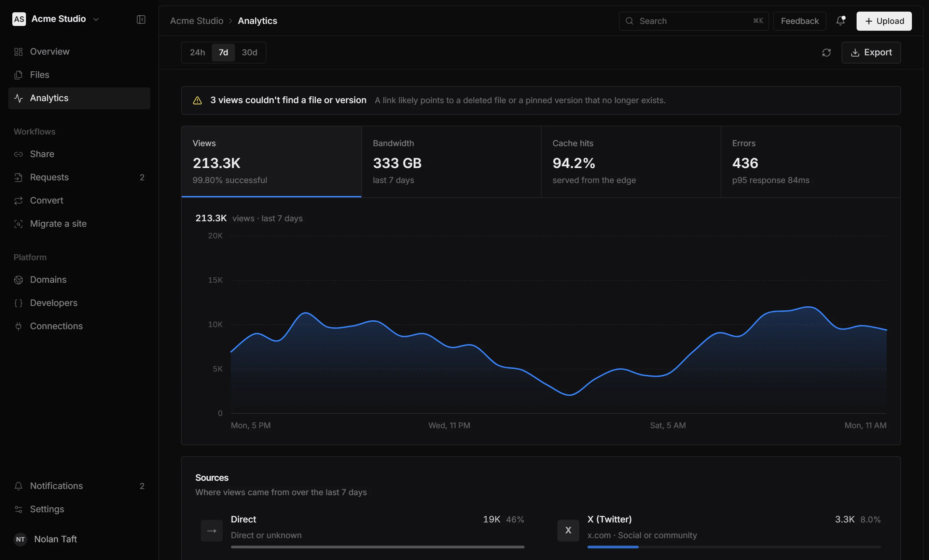Screen dimensions: 929x560
Task: Open the Connections page
Action: (79, 326)
